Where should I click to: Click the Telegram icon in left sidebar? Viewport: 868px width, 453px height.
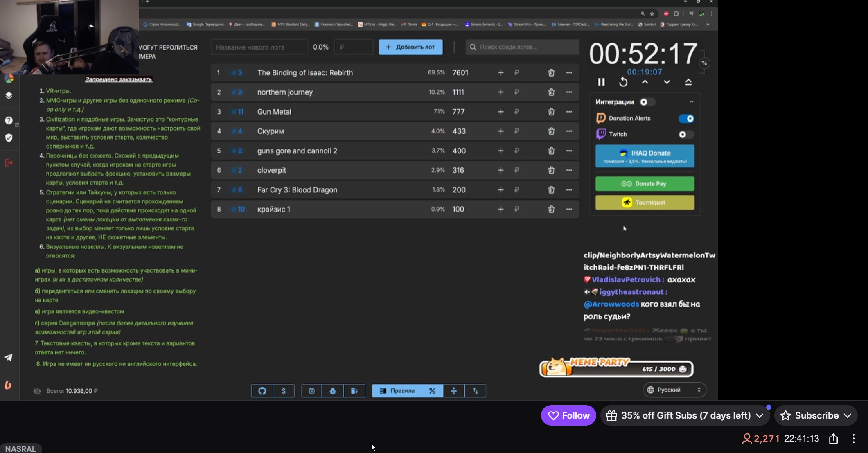pyautogui.click(x=8, y=357)
